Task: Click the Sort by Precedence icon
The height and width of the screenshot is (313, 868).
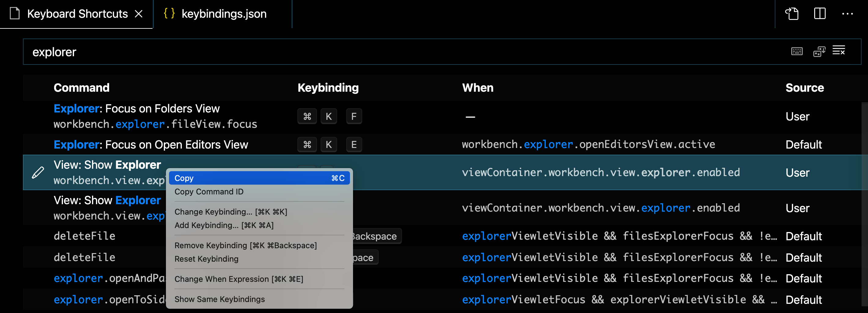Action: (819, 52)
